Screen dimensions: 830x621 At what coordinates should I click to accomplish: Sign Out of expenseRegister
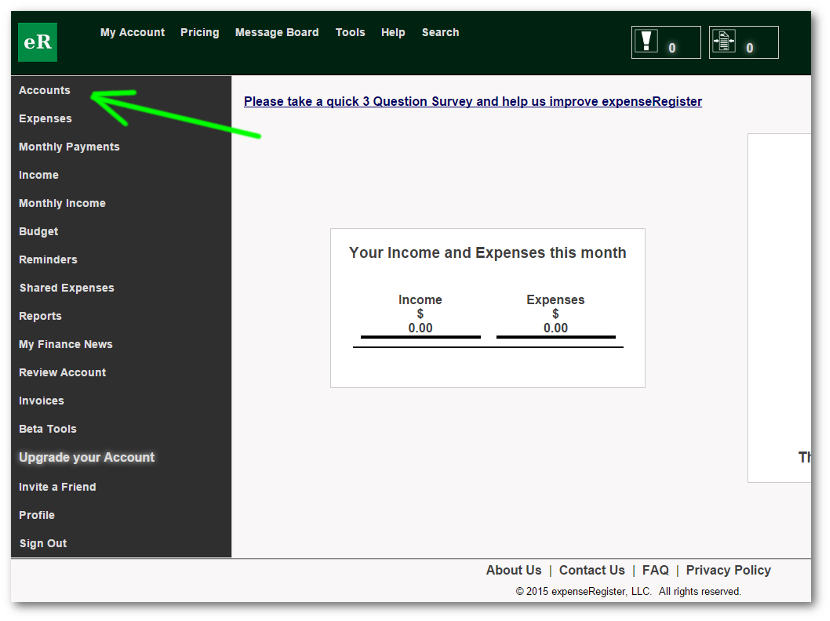click(43, 543)
